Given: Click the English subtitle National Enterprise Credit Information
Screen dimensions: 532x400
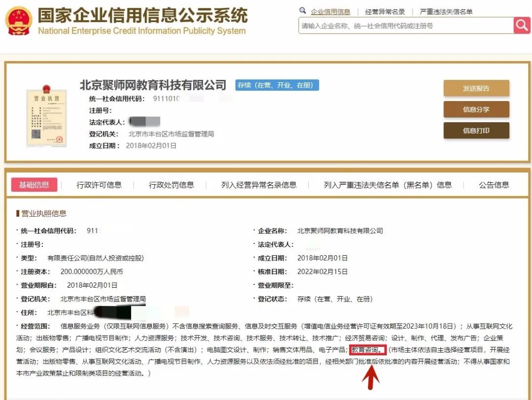Looking at the screenshot, I should click(x=141, y=31).
